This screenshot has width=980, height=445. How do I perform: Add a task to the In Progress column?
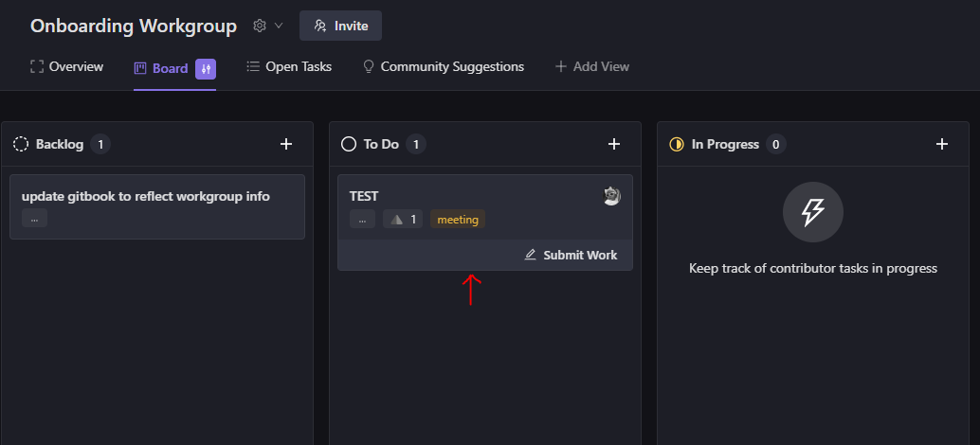(942, 144)
